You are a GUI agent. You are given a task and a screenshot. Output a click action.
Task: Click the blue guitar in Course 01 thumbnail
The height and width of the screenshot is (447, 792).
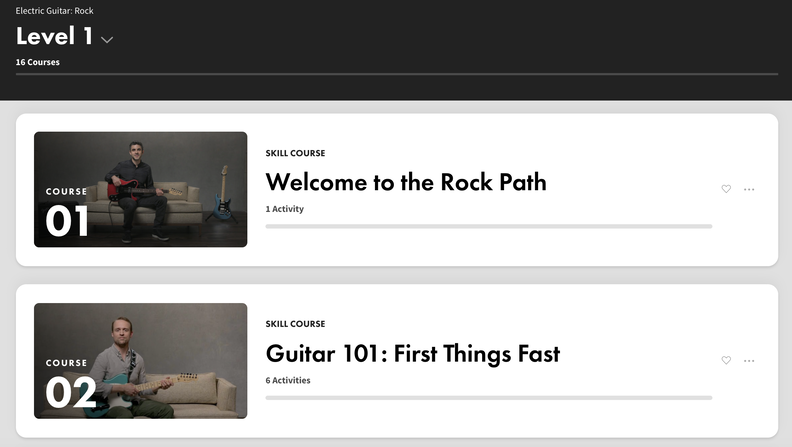[223, 195]
